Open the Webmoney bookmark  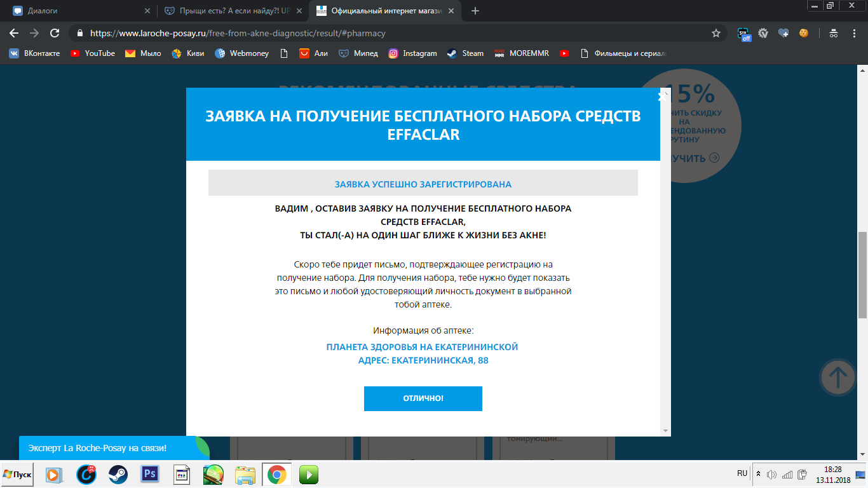coord(242,53)
